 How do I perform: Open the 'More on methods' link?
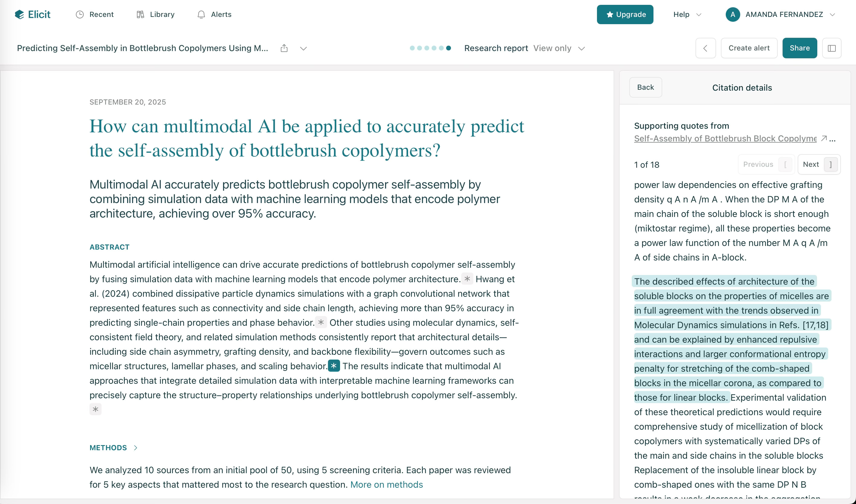pos(387,484)
